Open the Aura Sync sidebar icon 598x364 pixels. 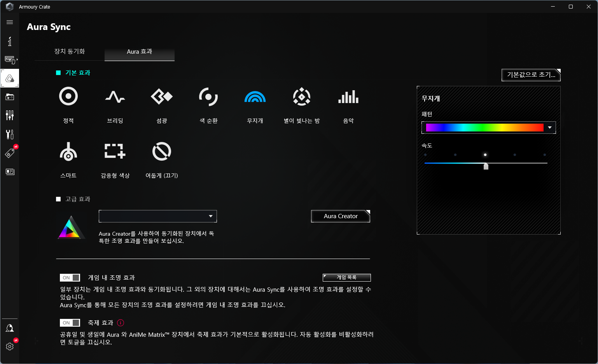[x=10, y=78]
